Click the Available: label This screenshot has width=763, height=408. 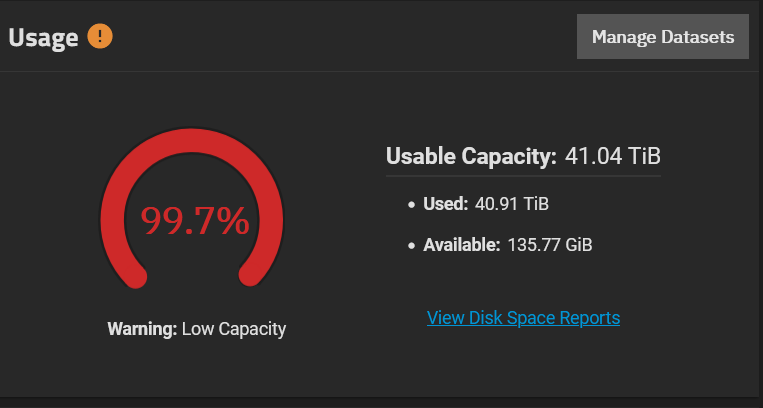point(461,244)
